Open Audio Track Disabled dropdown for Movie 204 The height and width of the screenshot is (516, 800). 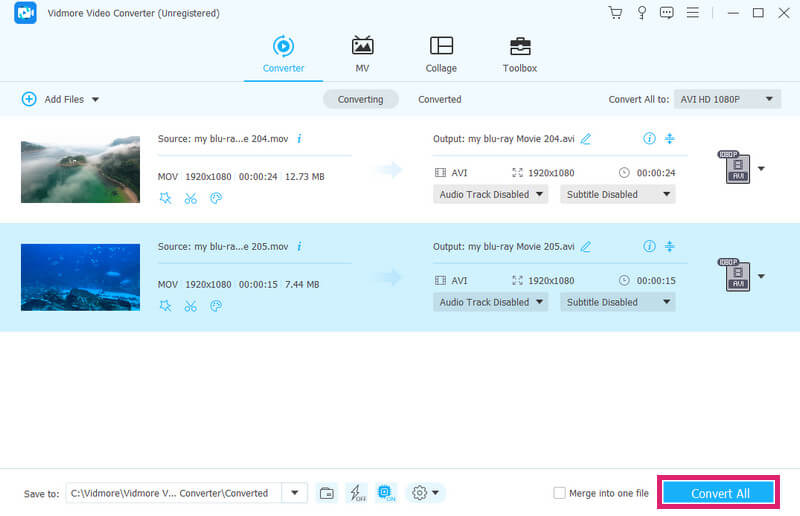(x=490, y=194)
